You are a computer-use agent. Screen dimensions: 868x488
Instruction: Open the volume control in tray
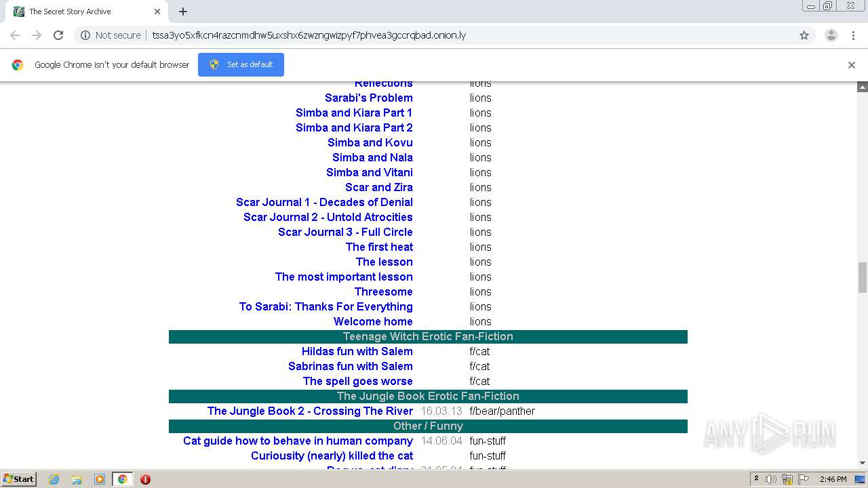[x=771, y=479]
